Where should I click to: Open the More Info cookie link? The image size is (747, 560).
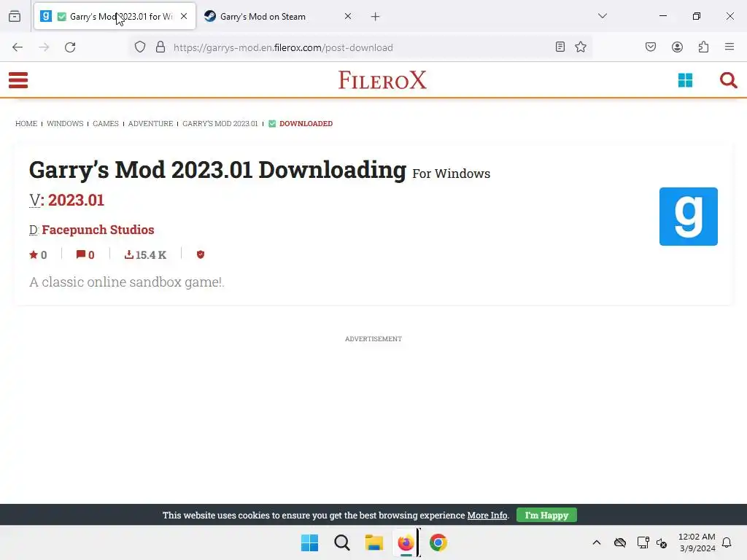[x=487, y=516]
